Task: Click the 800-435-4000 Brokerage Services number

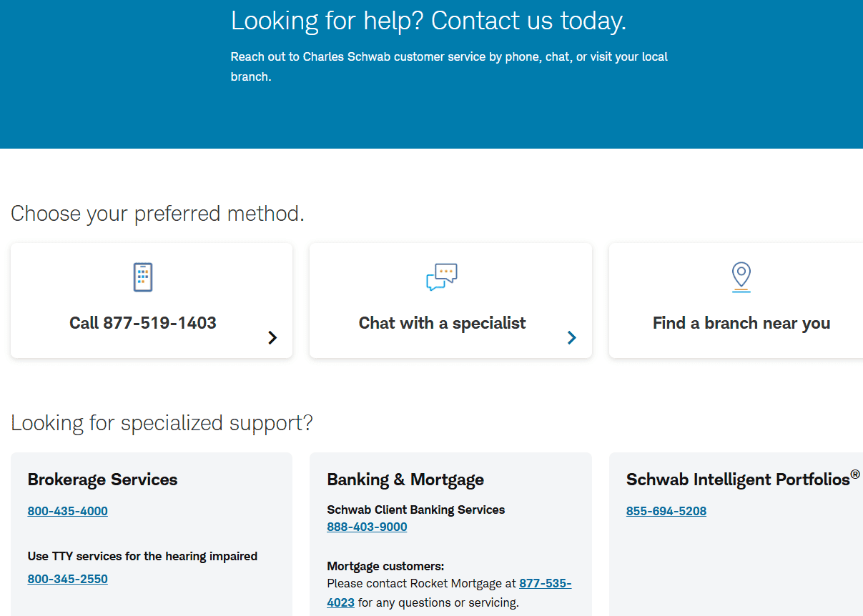Action: (x=67, y=511)
